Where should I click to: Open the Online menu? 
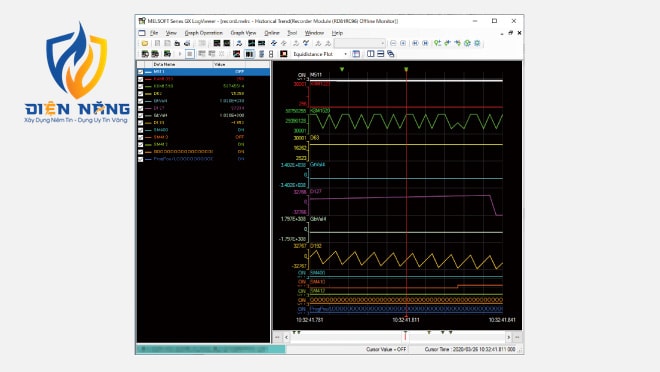coord(271,33)
